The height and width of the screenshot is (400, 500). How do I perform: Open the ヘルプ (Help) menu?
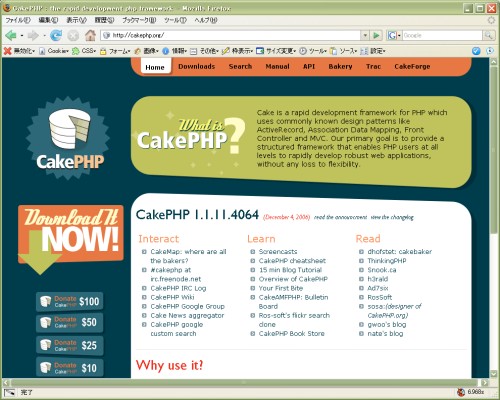click(206, 20)
